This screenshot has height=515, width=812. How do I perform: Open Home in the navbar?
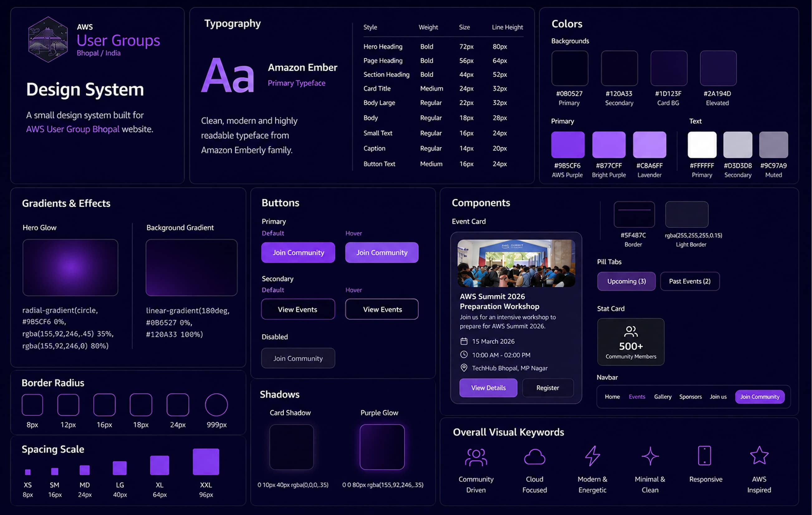[x=612, y=397]
